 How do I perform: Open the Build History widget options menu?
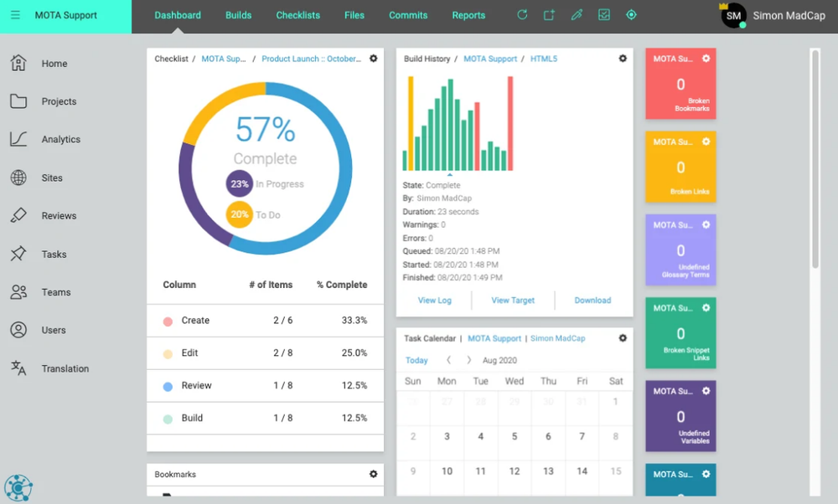click(623, 59)
